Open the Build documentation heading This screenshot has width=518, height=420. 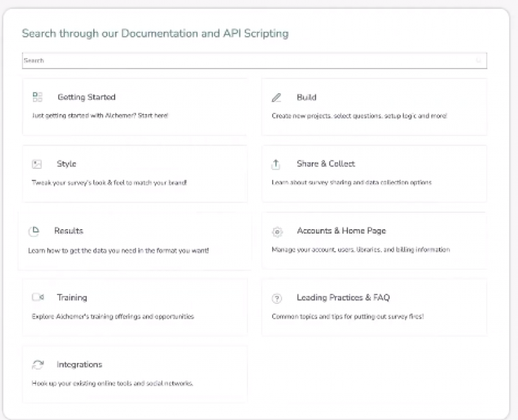(306, 97)
